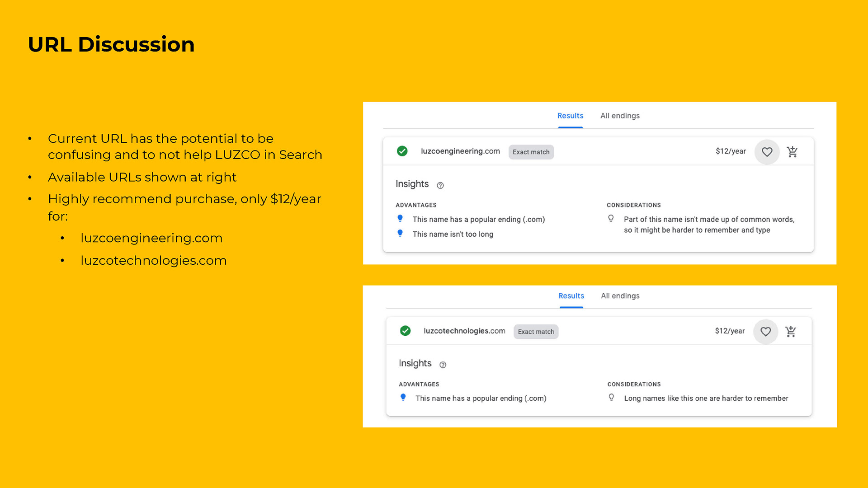
Task: Click Exact match badge for luzcoengineering.com
Action: tap(531, 152)
